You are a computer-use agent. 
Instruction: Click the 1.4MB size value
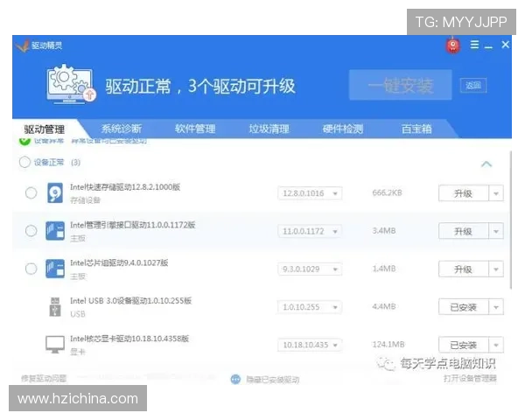pyautogui.click(x=384, y=269)
